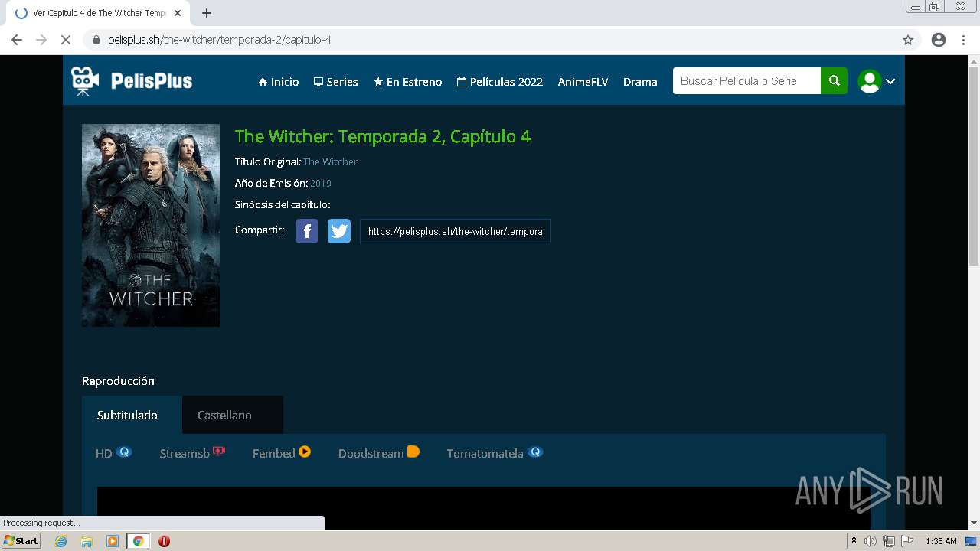Viewport: 980px width, 551px height.
Task: Open the Windows Start menu
Action: pos(21,541)
